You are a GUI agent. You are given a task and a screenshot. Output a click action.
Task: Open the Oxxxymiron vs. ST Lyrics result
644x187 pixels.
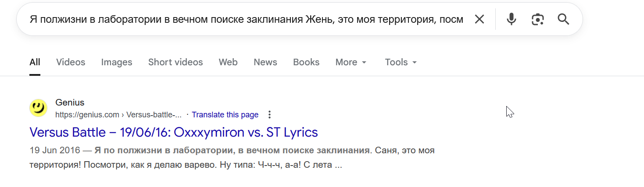pos(174,132)
